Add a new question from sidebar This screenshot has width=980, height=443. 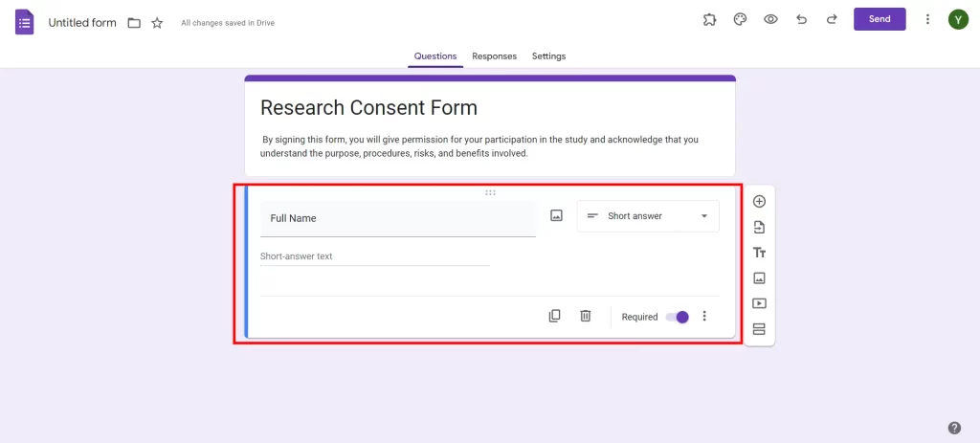(759, 202)
